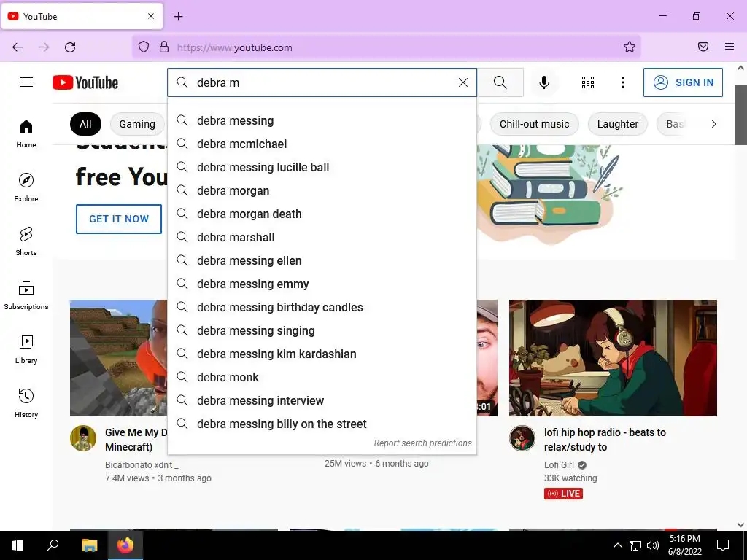Open Explore in the sidebar
The height and width of the screenshot is (560, 747).
click(x=26, y=187)
